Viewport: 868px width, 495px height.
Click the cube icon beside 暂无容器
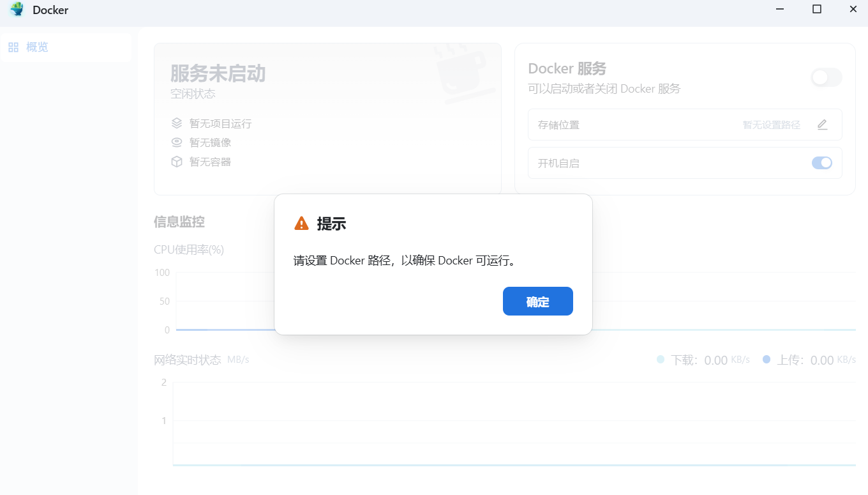(x=177, y=162)
